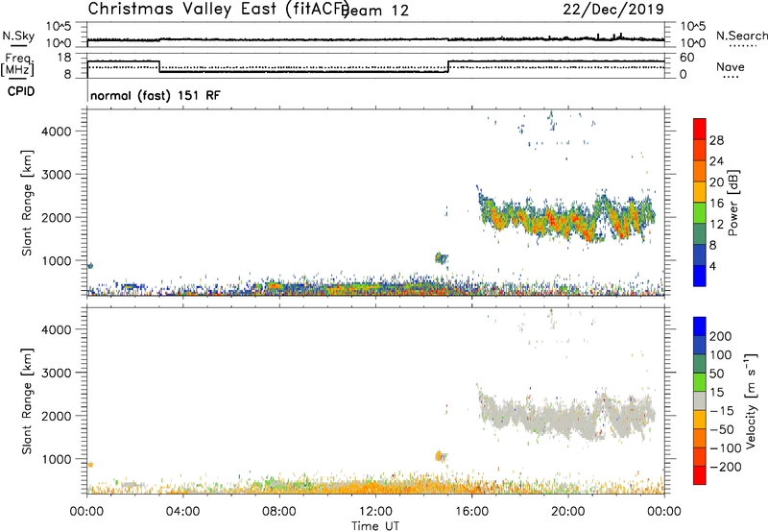
Task: Click the '04:00' time tick label
Action: click(x=182, y=512)
